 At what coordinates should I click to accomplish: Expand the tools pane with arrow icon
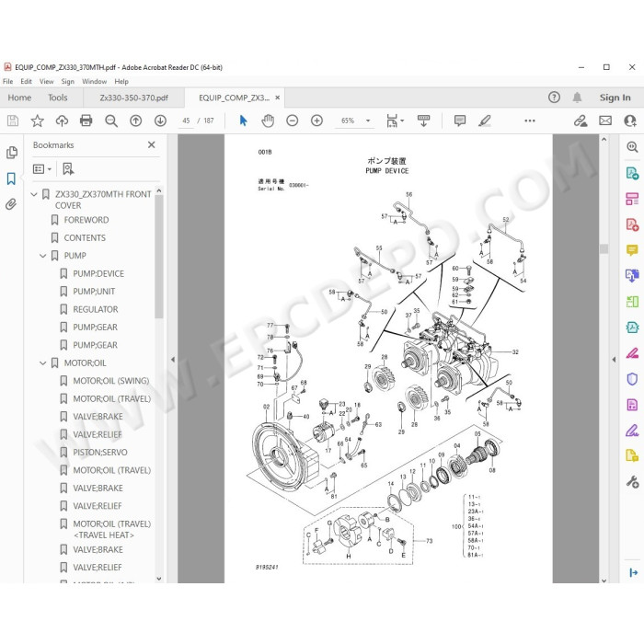[633, 572]
